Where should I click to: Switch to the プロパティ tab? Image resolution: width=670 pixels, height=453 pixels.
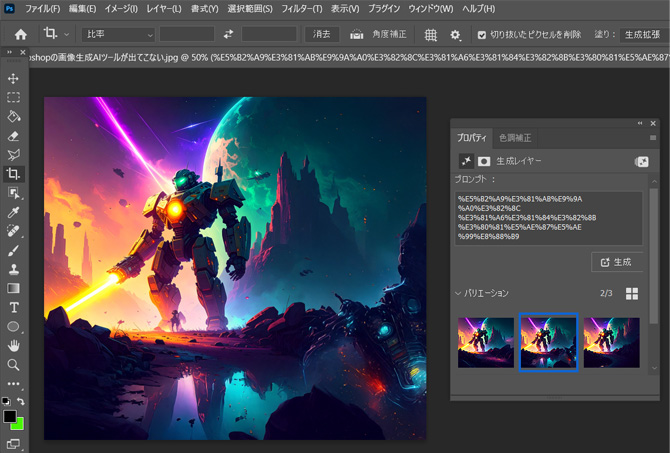point(472,138)
